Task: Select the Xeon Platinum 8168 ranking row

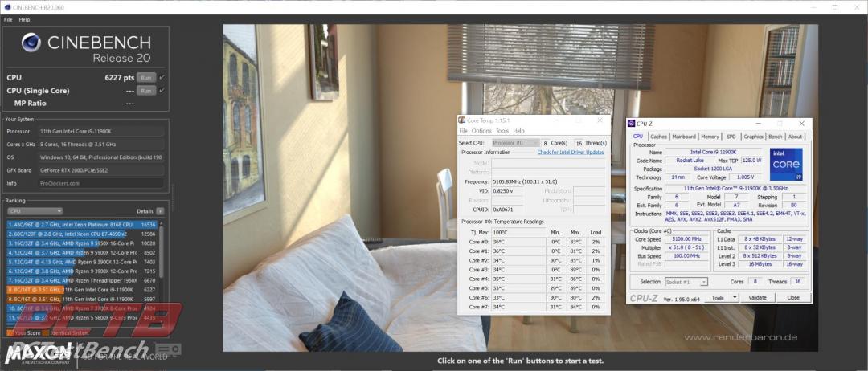Action: tap(82, 225)
